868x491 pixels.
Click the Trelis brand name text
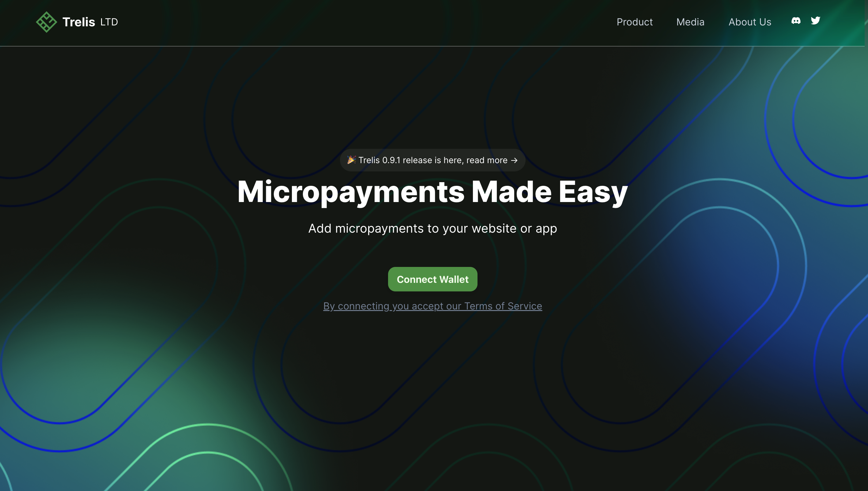79,22
